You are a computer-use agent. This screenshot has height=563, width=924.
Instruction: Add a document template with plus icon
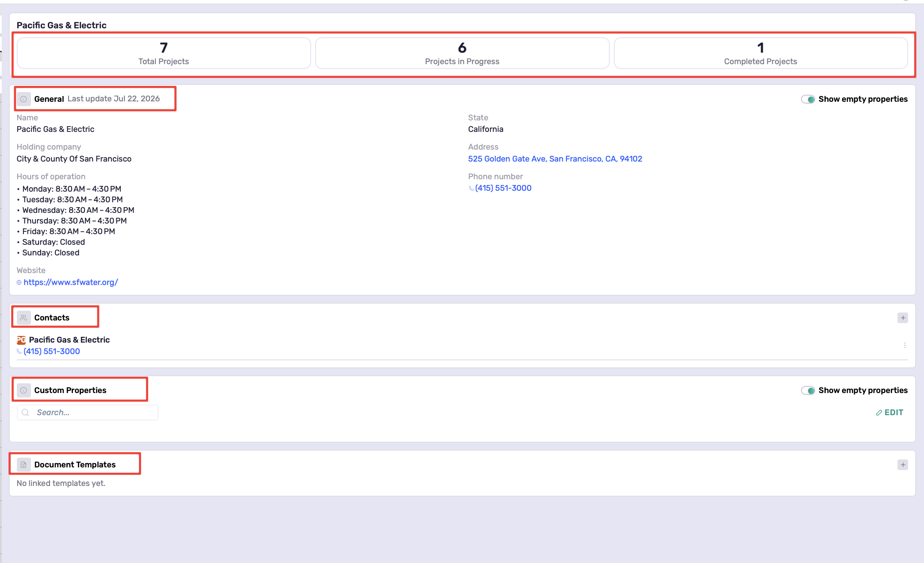[903, 465]
